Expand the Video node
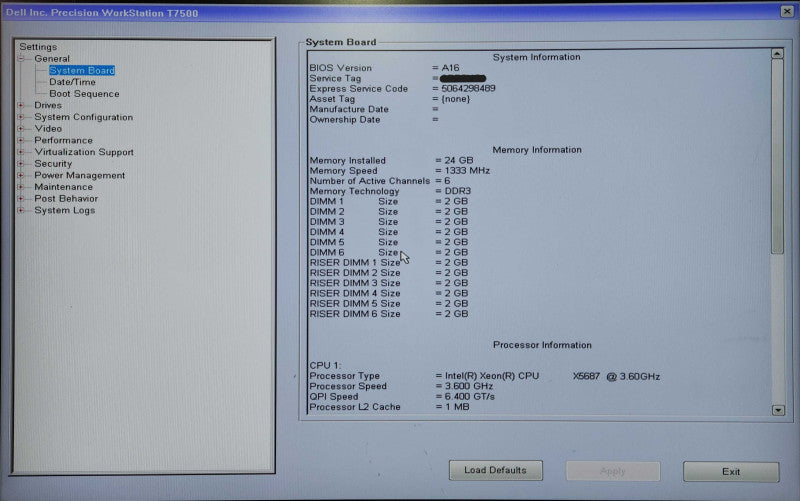The image size is (800, 501). [21, 129]
